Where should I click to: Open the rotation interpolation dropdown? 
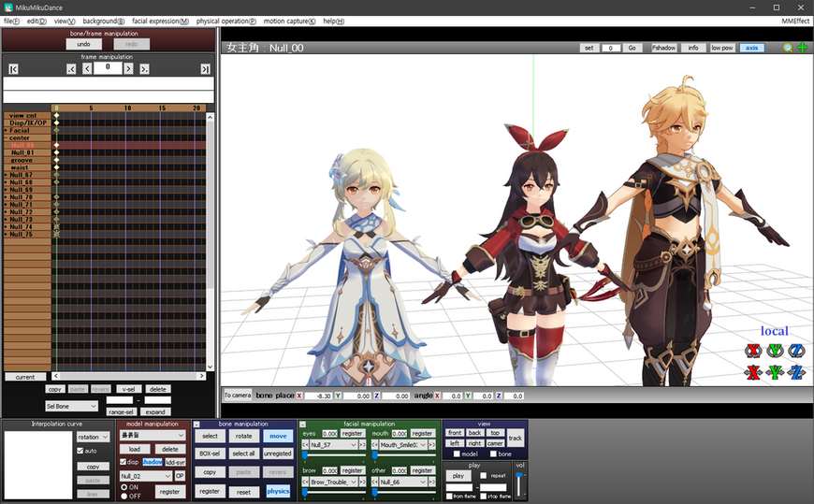click(93, 437)
